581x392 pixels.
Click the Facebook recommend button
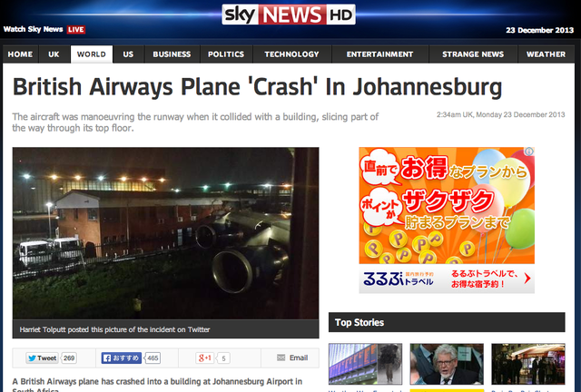point(121,358)
